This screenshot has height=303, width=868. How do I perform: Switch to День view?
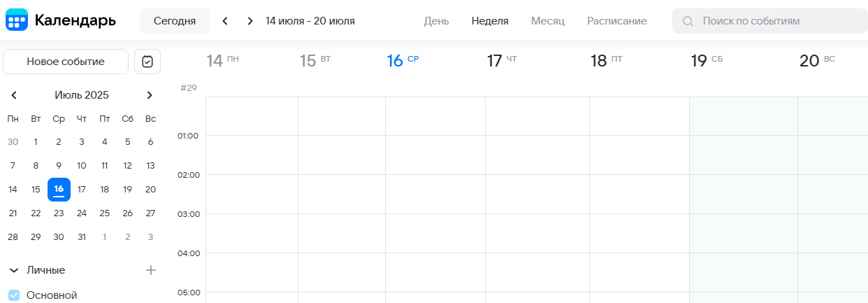pyautogui.click(x=436, y=21)
